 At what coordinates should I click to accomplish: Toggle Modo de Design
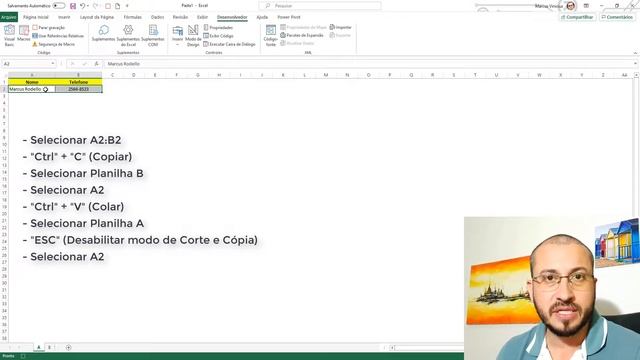pos(193,36)
